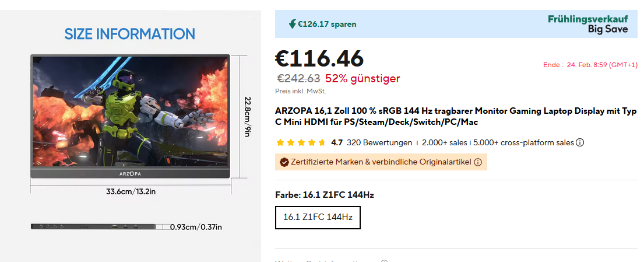Screen dimensions: 644x262
Task: Click the info icon next to cross-platform sales
Action: [580, 143]
